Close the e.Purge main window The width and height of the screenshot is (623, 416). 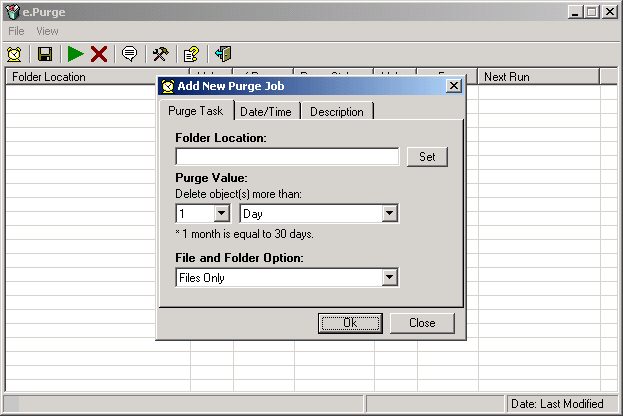point(610,12)
